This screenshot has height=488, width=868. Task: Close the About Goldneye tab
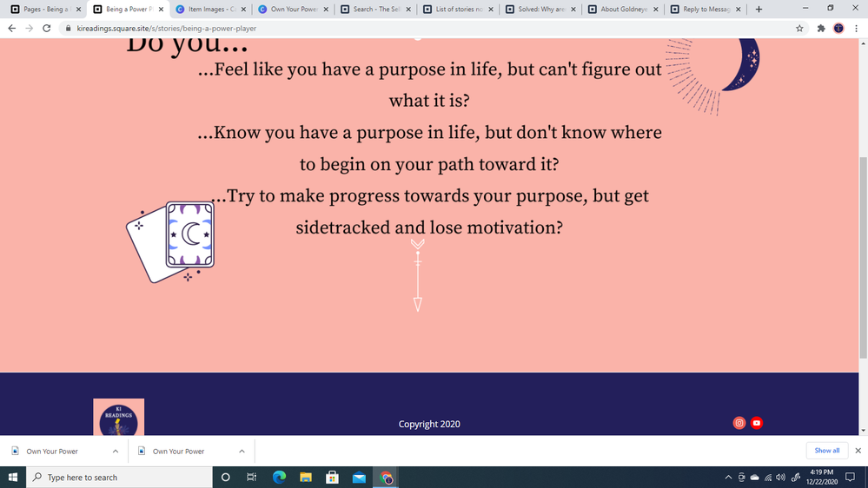tap(656, 10)
